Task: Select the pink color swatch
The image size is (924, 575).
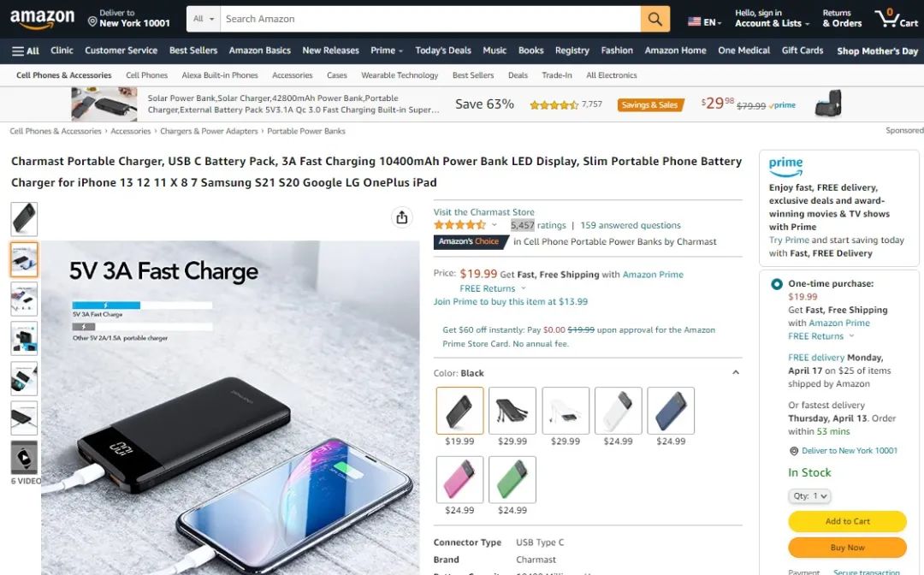Action: (x=459, y=479)
